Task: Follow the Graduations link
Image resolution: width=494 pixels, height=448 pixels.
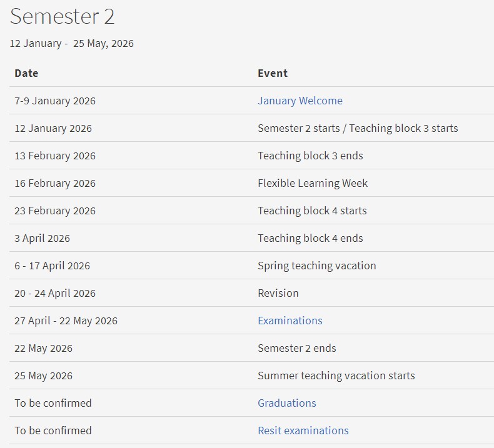Action: pos(286,403)
